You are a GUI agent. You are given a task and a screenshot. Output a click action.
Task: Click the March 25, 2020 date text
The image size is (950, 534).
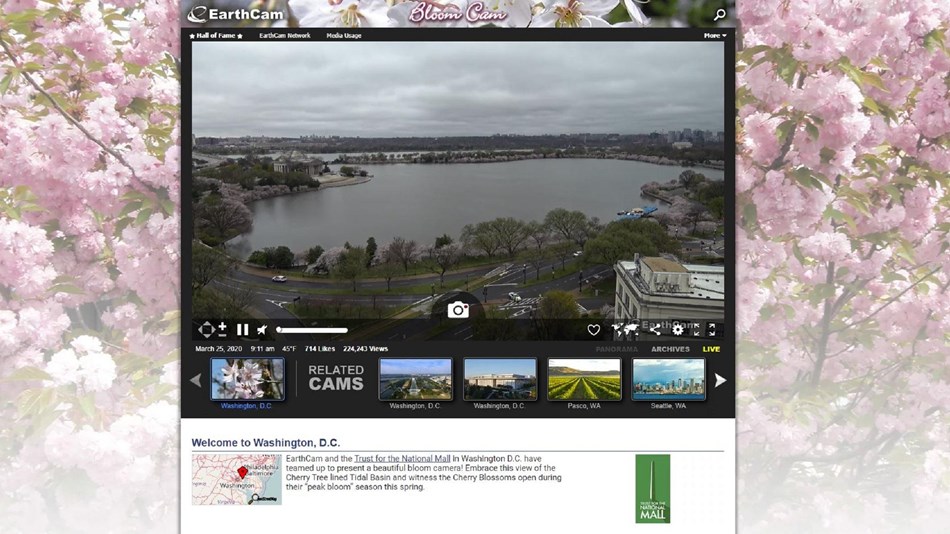(218, 349)
